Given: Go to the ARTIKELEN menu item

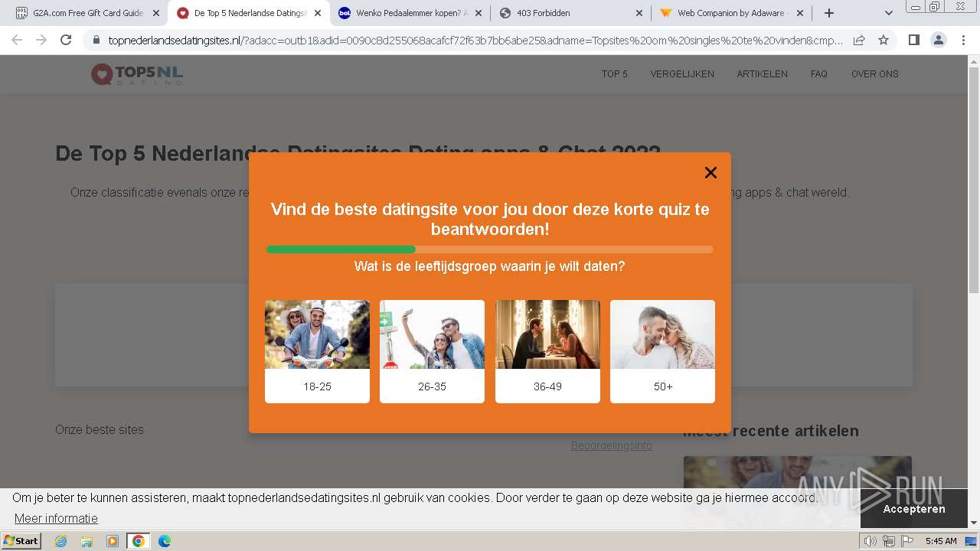Looking at the screenshot, I should pos(762,74).
